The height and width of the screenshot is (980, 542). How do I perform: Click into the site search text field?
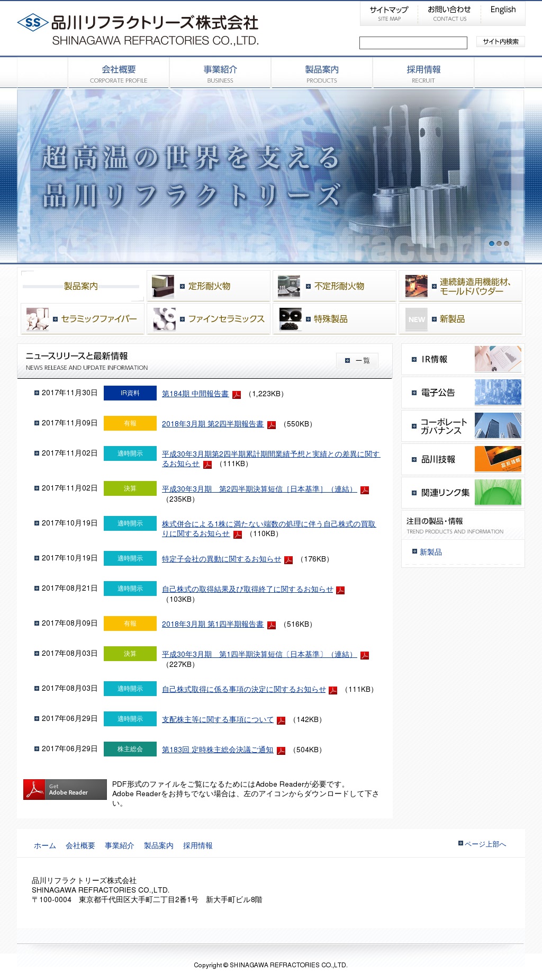[x=413, y=43]
